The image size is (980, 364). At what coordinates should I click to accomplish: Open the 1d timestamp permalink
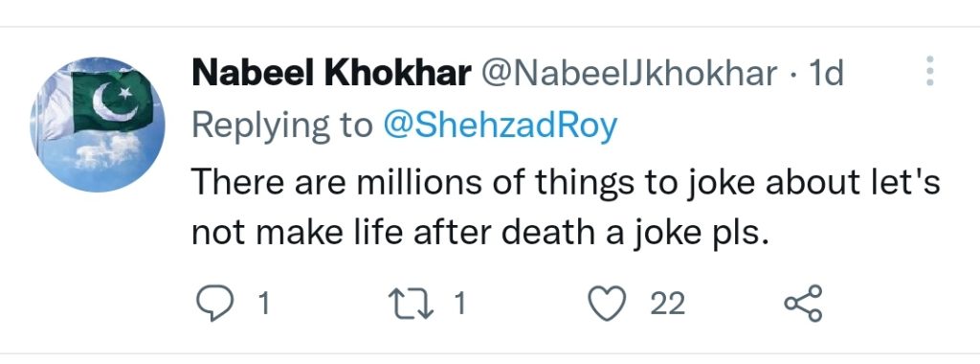pyautogui.click(x=826, y=73)
